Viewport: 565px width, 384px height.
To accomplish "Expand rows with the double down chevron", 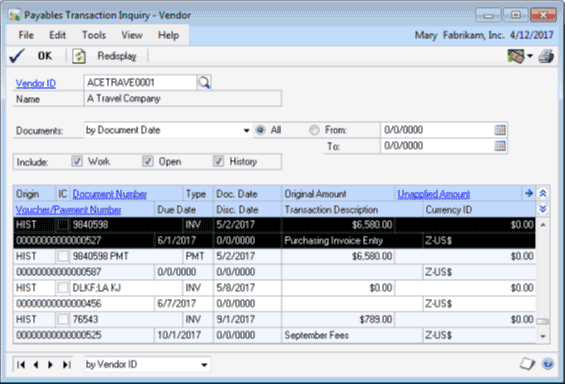I will [543, 209].
